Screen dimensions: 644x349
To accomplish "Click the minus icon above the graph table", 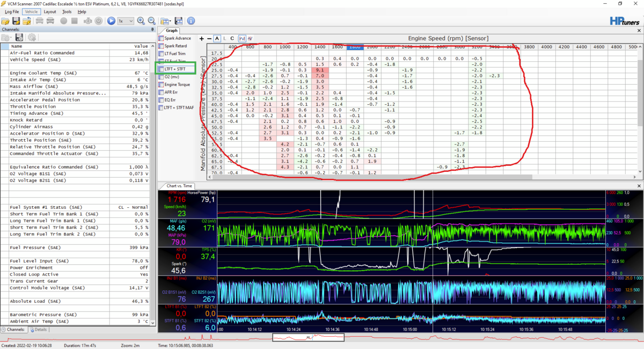I will point(209,39).
